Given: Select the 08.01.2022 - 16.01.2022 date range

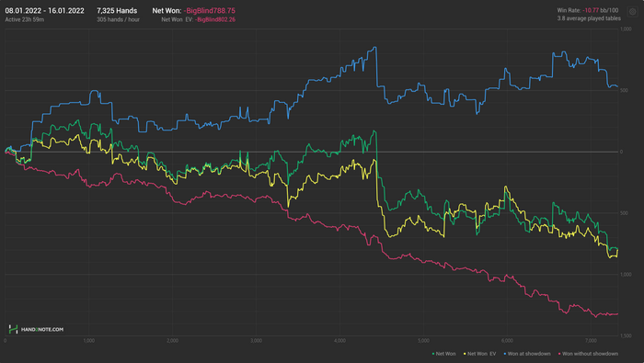Looking at the screenshot, I should coord(45,11).
